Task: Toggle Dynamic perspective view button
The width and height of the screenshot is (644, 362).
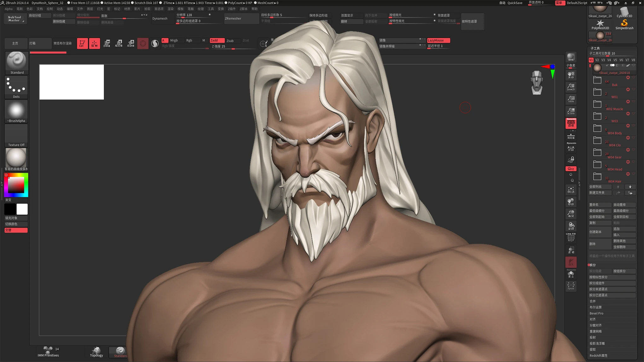Action: point(571,123)
